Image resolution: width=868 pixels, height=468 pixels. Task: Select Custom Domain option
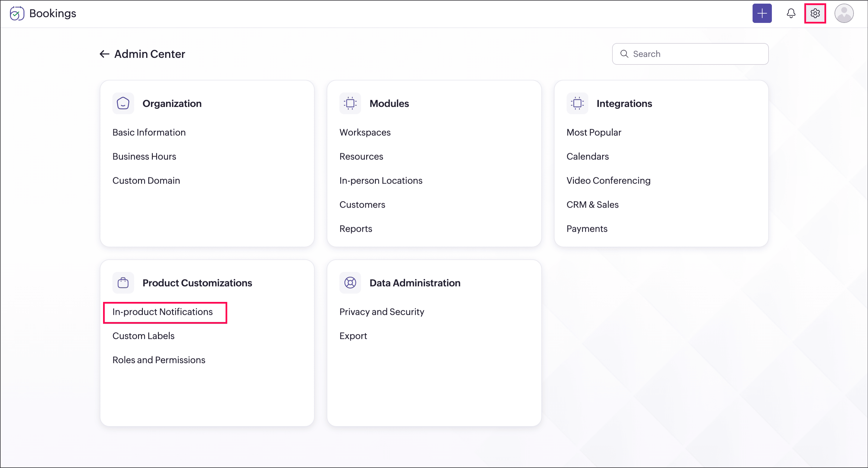(146, 181)
